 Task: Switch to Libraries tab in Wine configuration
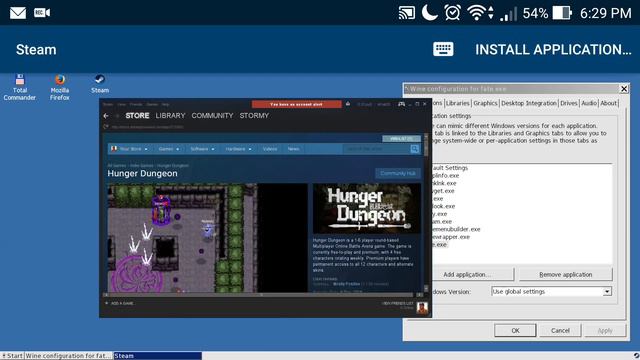[458, 103]
